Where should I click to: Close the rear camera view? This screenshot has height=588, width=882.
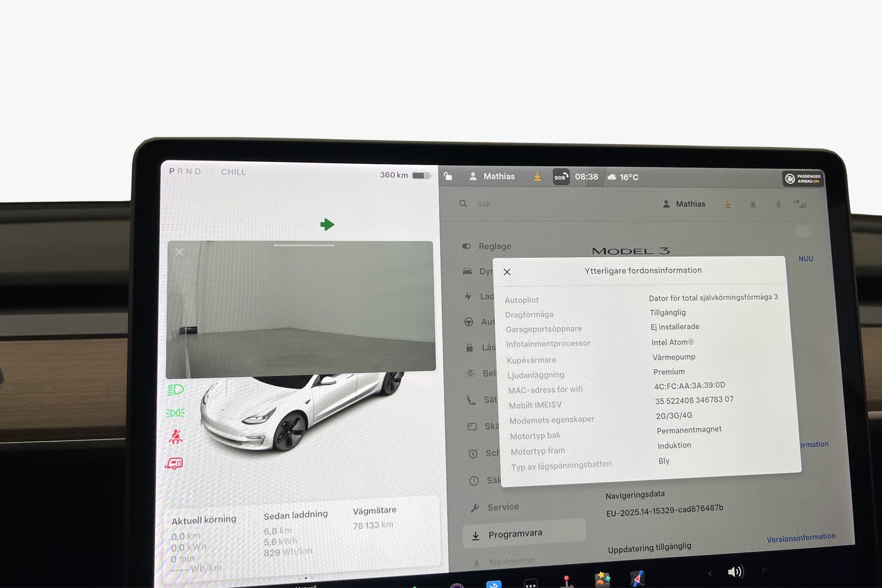179,252
